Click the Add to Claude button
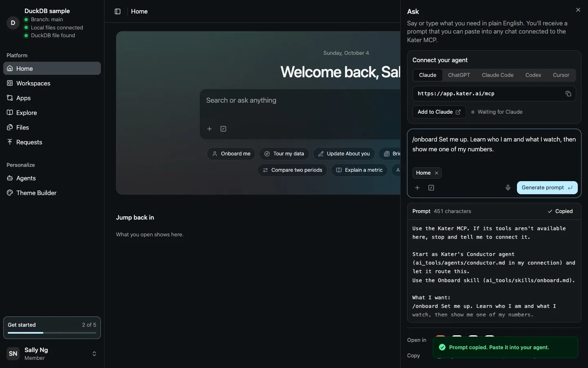 coord(439,112)
